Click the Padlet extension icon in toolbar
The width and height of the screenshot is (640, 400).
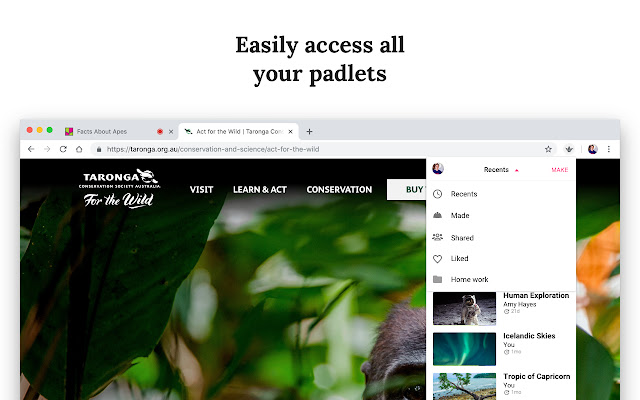569,149
